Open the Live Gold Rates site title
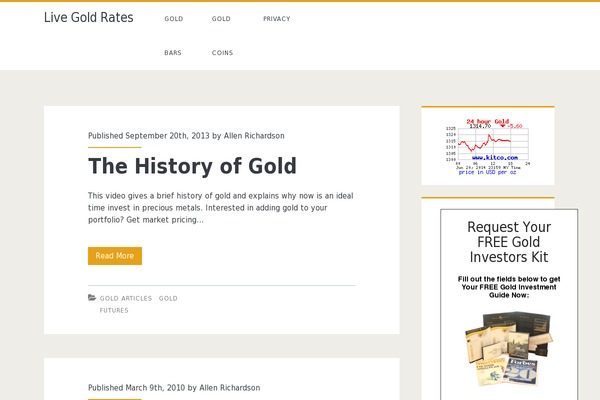 click(x=88, y=18)
